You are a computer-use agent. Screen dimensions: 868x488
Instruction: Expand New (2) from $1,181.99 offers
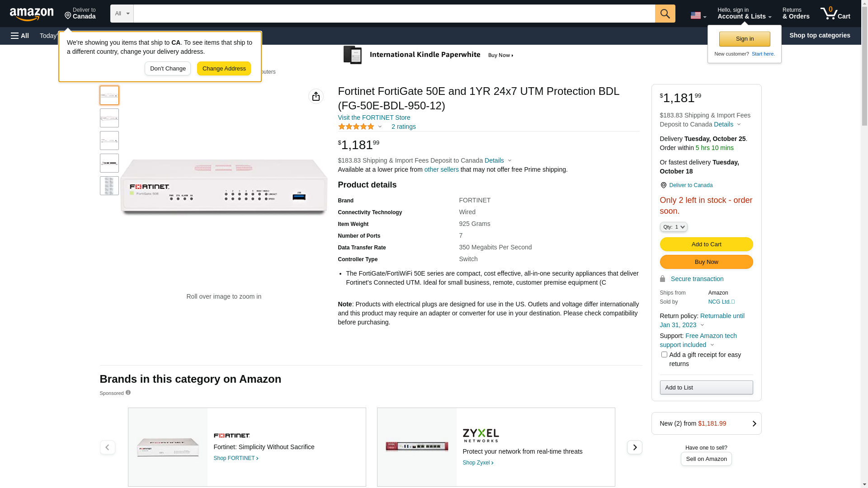point(706,423)
